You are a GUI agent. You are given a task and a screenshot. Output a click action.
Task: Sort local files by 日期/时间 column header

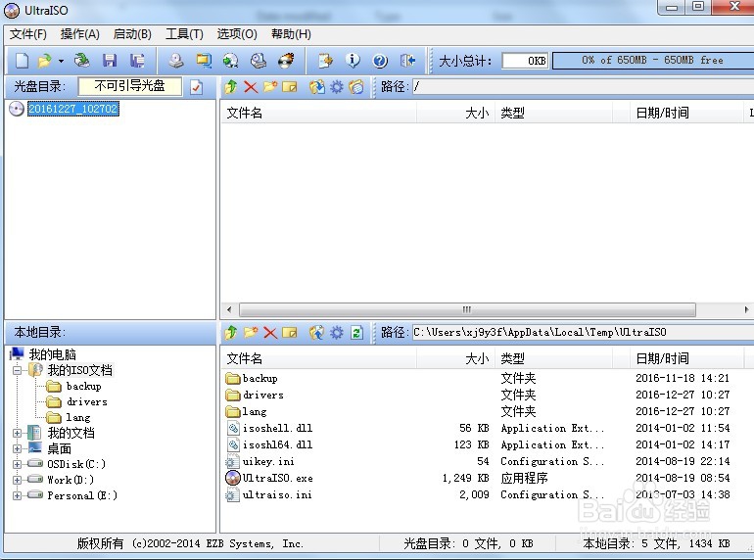685,358
